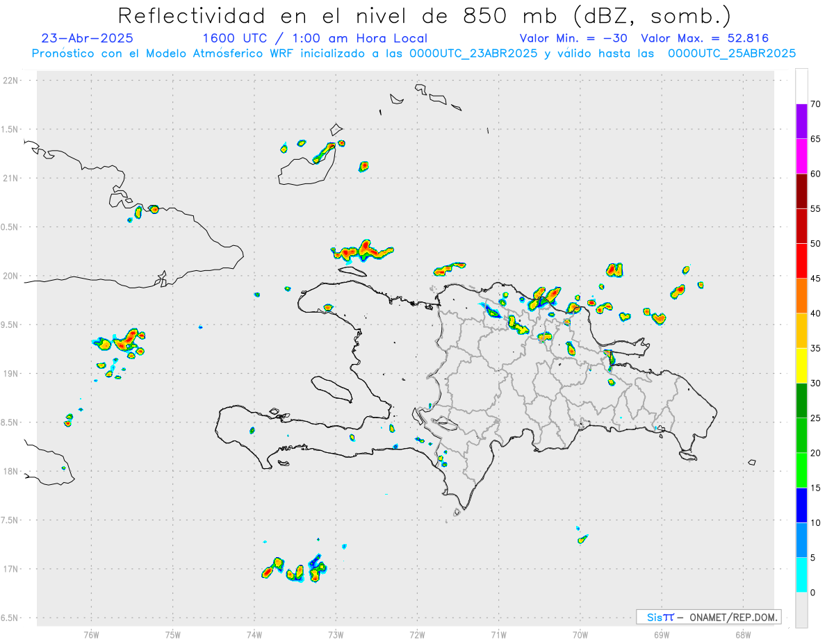Click the longitude label '75W'
Image resolution: width=834 pixels, height=644 pixels.
point(173,635)
